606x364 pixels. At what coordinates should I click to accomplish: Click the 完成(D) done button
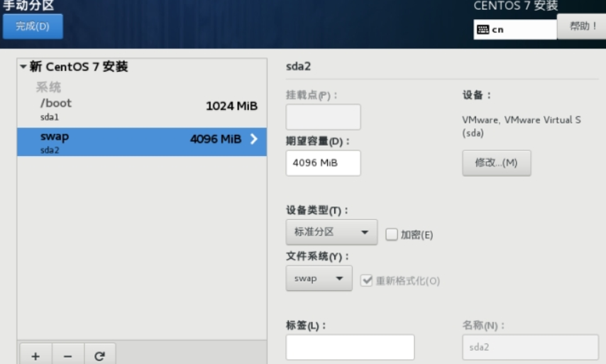[x=33, y=26]
